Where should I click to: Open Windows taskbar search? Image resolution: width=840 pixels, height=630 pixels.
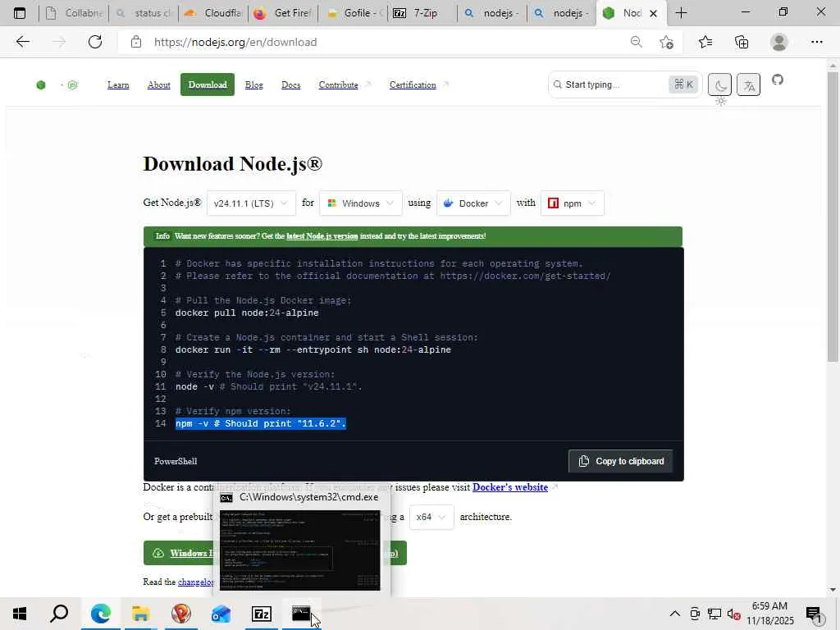coord(59,614)
